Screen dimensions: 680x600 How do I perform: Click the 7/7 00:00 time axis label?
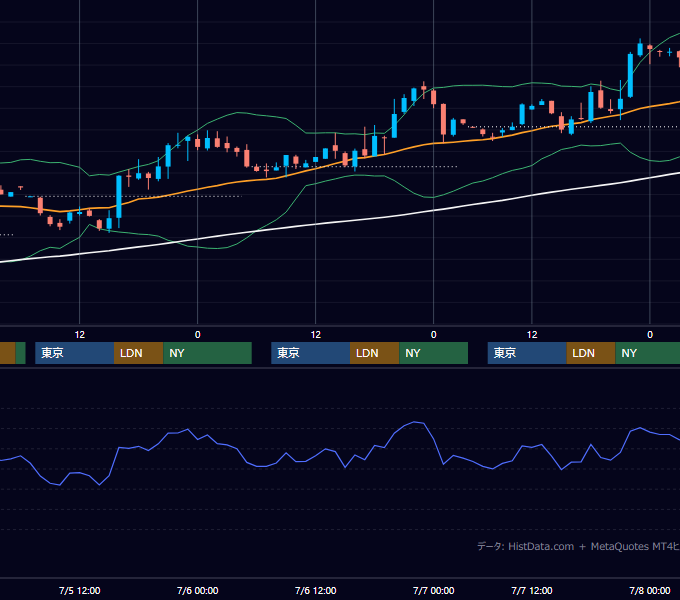(x=433, y=590)
